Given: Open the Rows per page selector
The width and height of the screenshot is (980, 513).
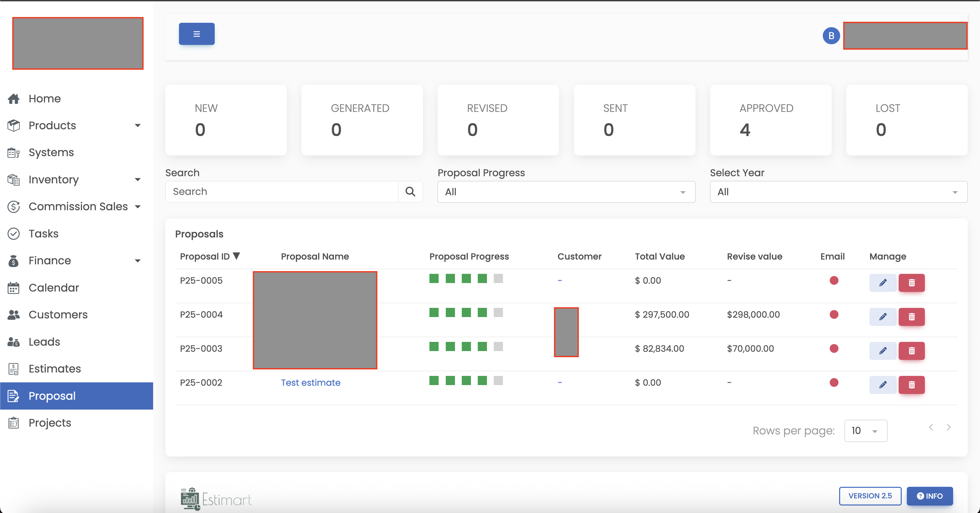Looking at the screenshot, I should coord(865,430).
